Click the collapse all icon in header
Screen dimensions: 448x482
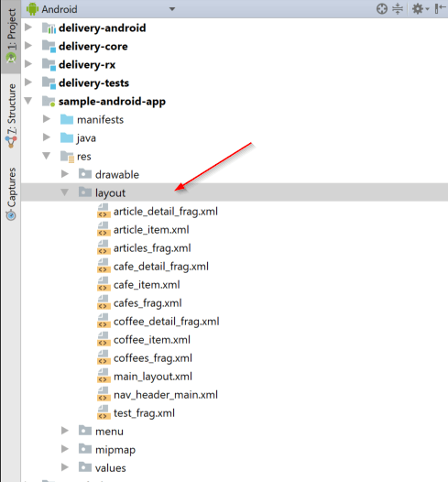click(398, 9)
